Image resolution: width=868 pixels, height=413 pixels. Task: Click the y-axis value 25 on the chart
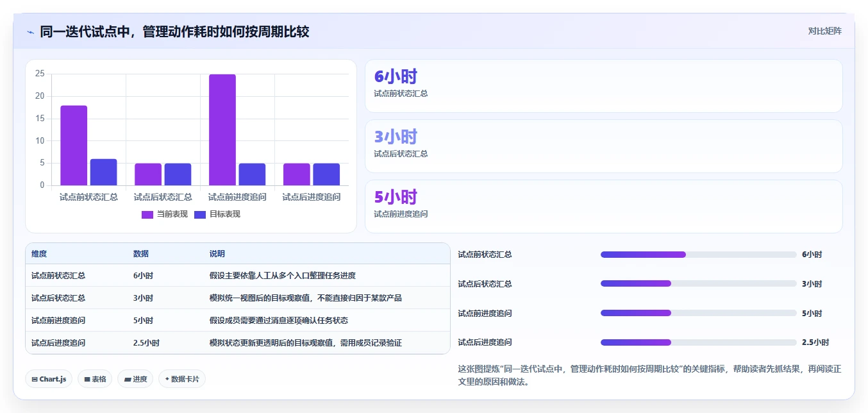pyautogui.click(x=40, y=74)
